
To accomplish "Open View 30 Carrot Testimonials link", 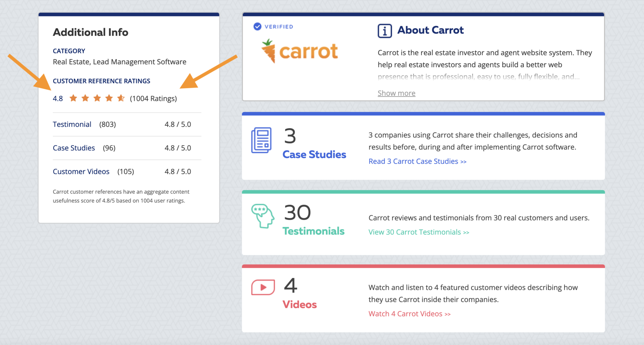I will tap(419, 232).
